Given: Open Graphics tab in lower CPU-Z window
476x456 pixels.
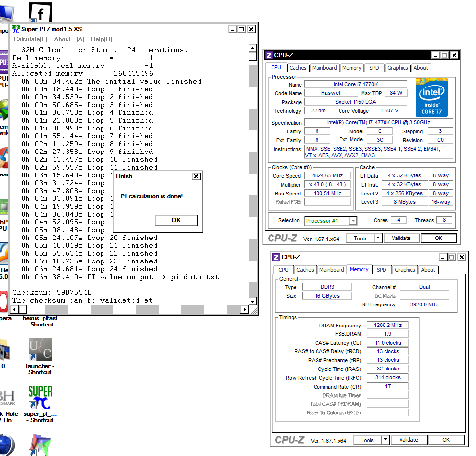Looking at the screenshot, I should pos(405,270).
